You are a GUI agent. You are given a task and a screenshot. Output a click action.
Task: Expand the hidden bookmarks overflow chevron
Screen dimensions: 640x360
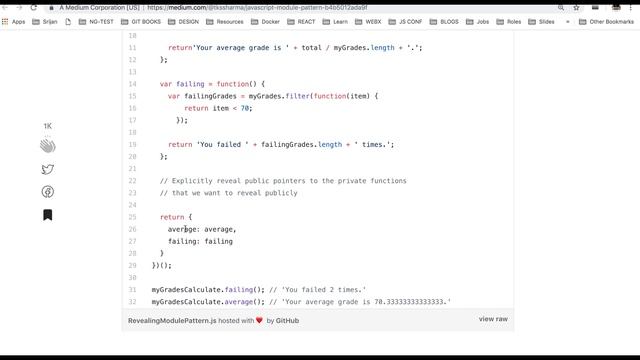(x=567, y=22)
